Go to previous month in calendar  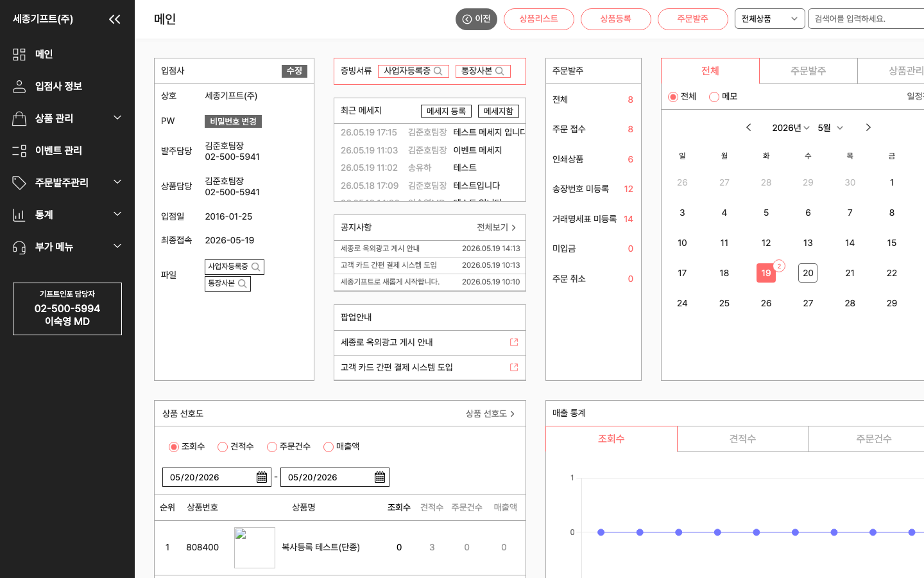[748, 128]
